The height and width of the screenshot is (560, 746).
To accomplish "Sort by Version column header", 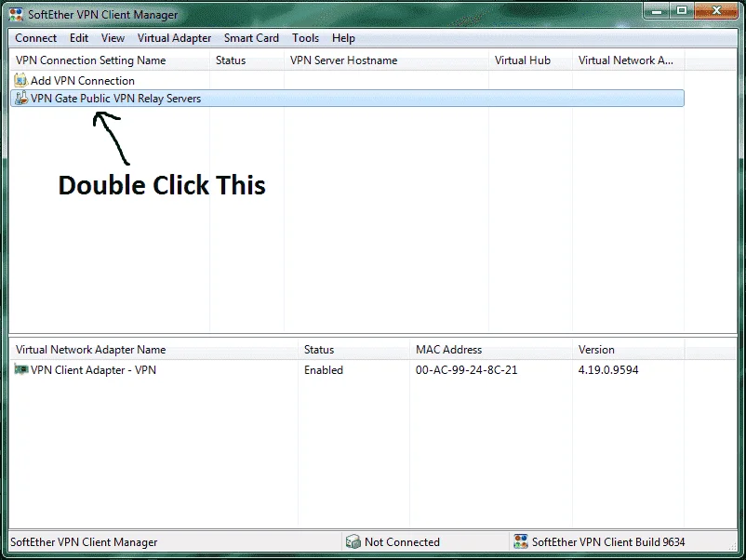I will pos(629,350).
